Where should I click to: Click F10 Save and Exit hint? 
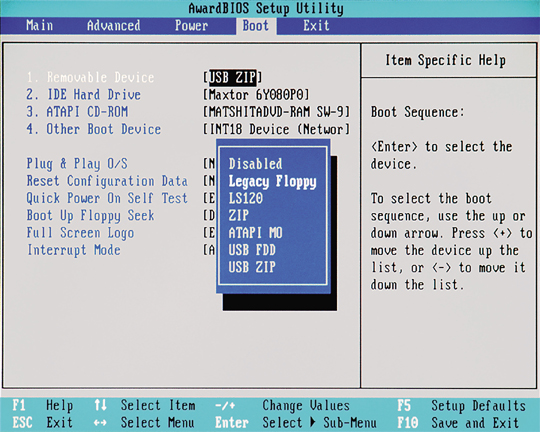coord(458,422)
